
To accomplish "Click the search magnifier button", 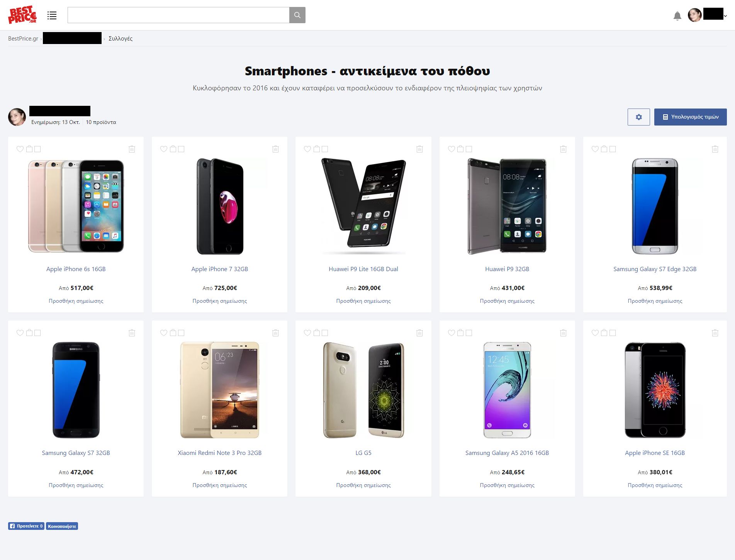I will coord(297,15).
